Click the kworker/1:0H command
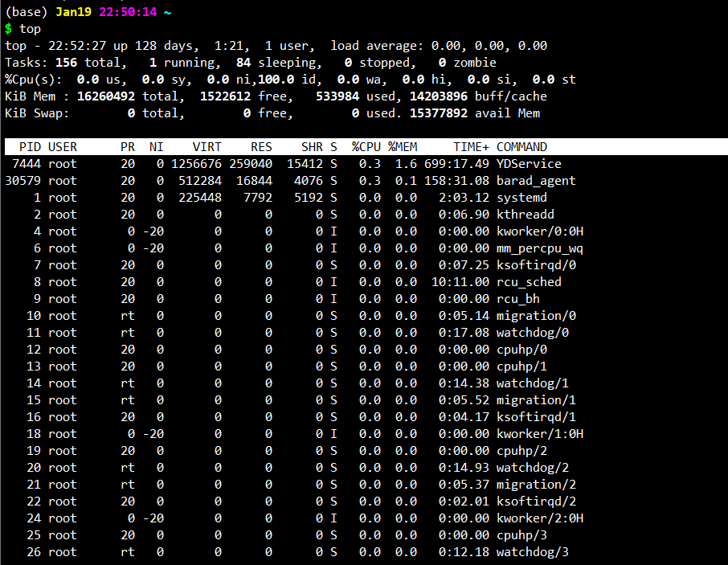The width and height of the screenshot is (728, 565). click(x=539, y=434)
